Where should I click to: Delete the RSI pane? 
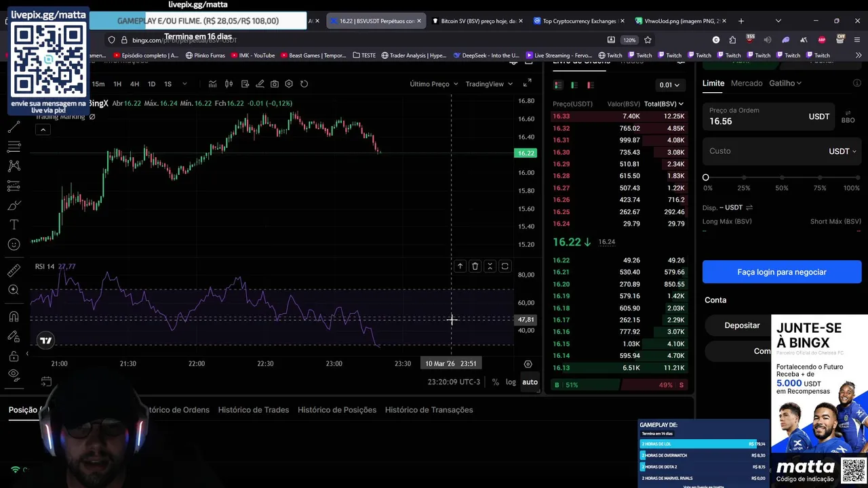(x=475, y=266)
